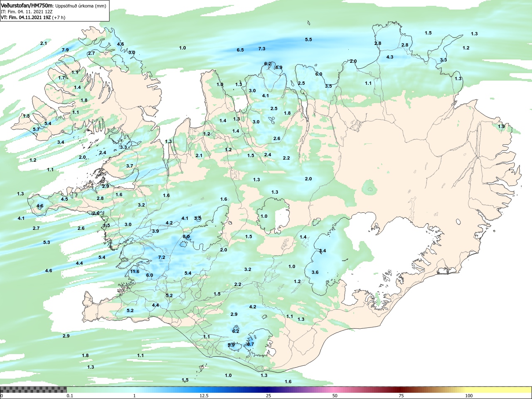Click the 6.9 precipitation value
This screenshot has width=532, height=399.
point(279,67)
